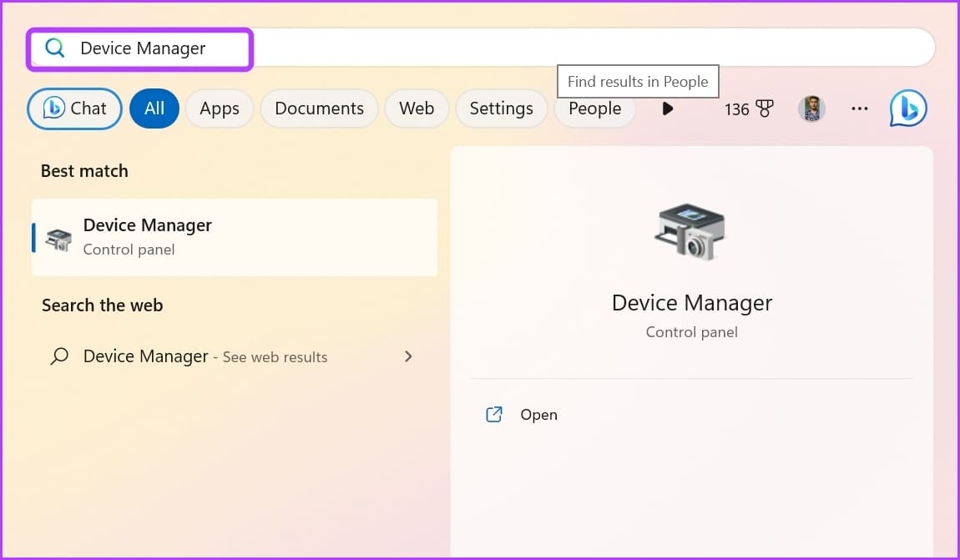Screen dimensions: 960x560
Task: Open the 136 rewards points badge
Action: tap(748, 109)
